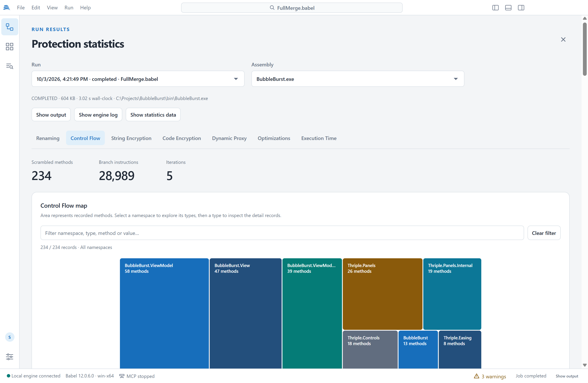Open the Dynamic Proxy tab
588x383 pixels.
click(229, 138)
